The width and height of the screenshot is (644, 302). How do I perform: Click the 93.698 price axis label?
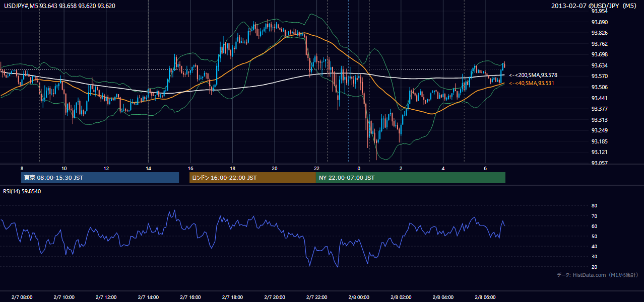coord(600,54)
